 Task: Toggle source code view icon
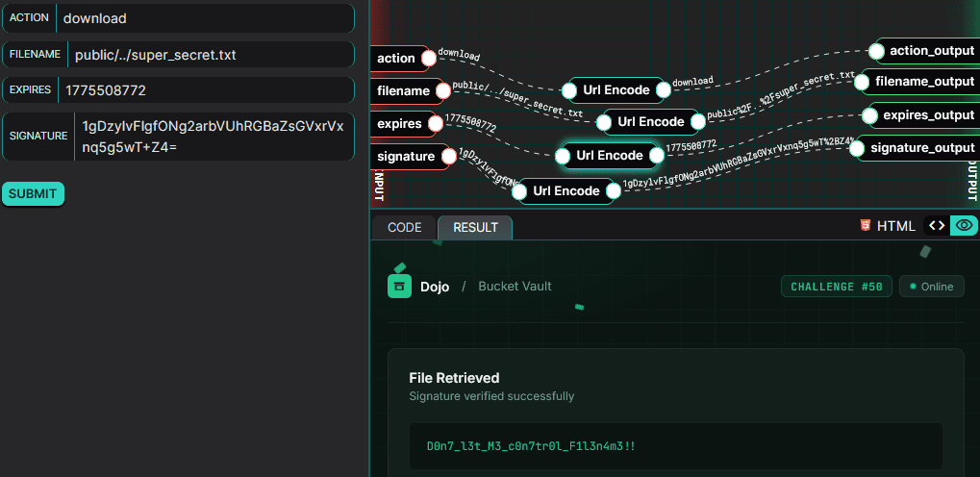tap(937, 226)
